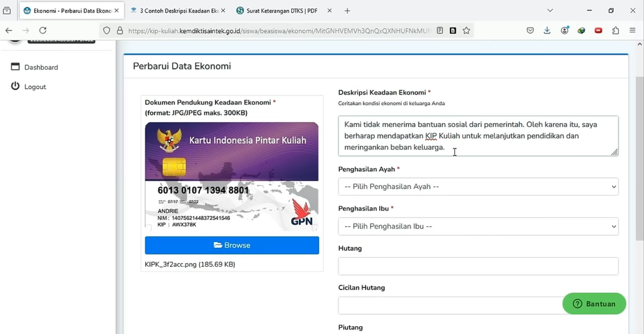This screenshot has height=334, width=644.
Task: Click the bold B address bar icon
Action: tap(453, 31)
